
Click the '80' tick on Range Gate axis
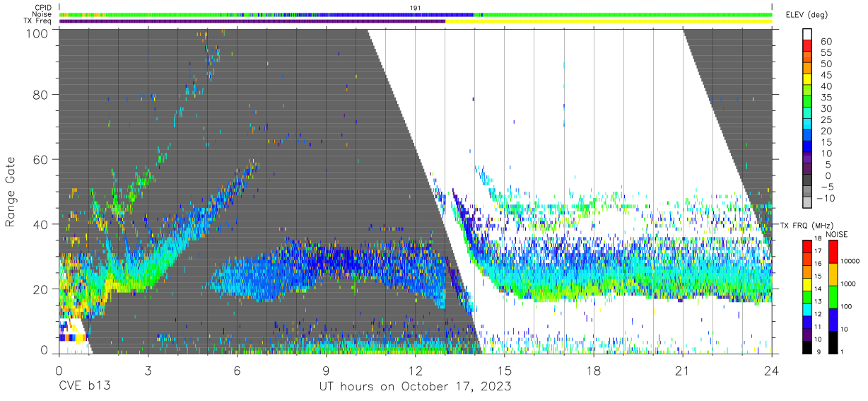41,95
